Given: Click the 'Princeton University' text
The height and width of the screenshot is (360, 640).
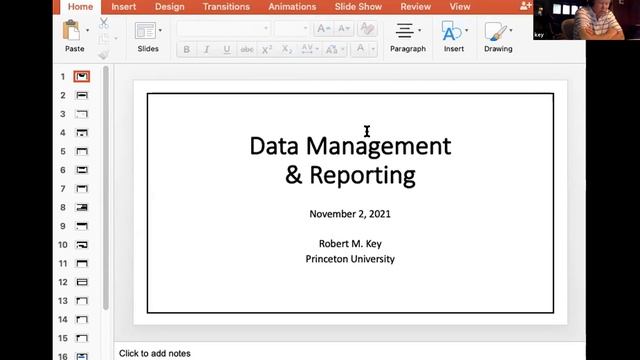Looking at the screenshot, I should [x=350, y=259].
